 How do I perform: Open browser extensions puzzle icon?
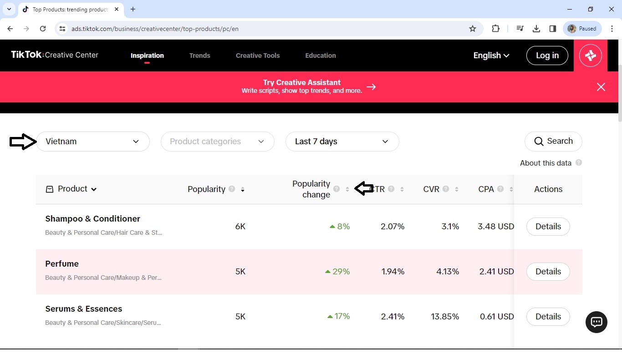495,29
